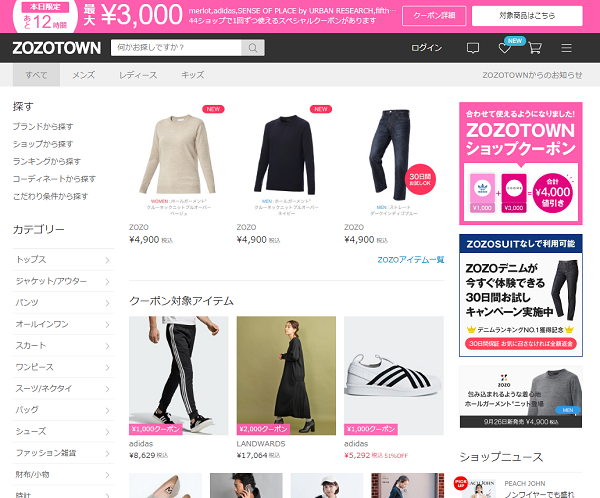Image resolution: width=600 pixels, height=498 pixels.
Task: Open adidas track pants product image
Action: coord(179,376)
